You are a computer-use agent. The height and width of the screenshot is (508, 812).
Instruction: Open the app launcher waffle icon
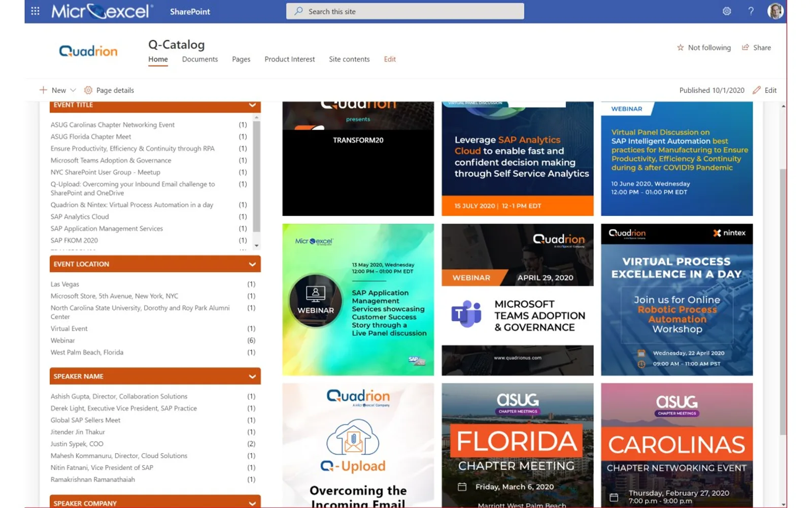[35, 11]
